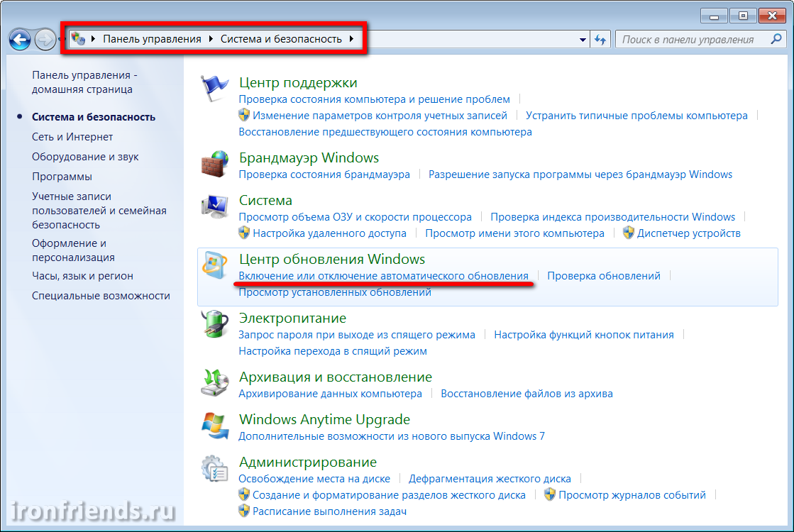794x532 pixels.
Task: Click the Windows Anytime Upgrade logo icon
Action: 214,427
